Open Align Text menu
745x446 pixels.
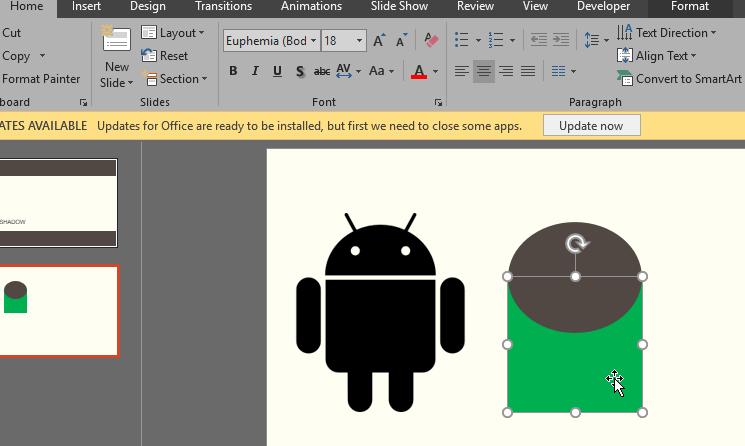[x=657, y=56]
